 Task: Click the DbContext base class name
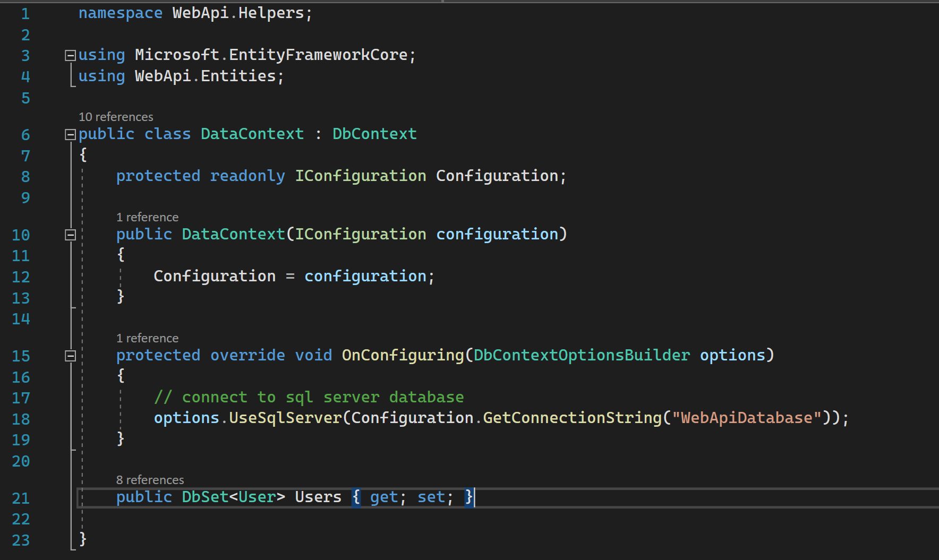(374, 134)
